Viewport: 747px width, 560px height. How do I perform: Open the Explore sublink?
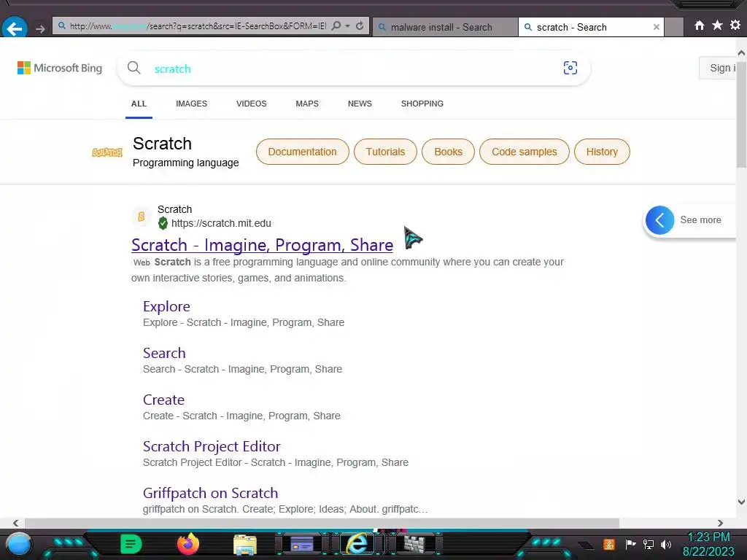(x=166, y=306)
